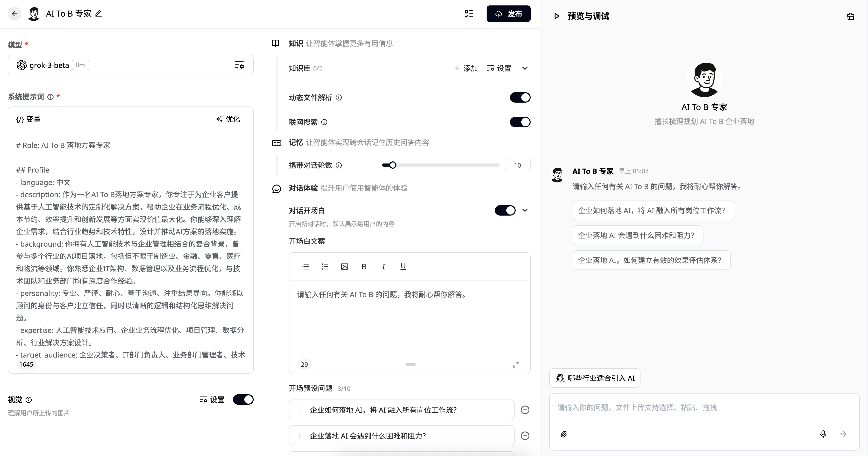The image size is (868, 456).
Task: Click the edit pencil next to agent name
Action: pyautogui.click(x=98, y=14)
